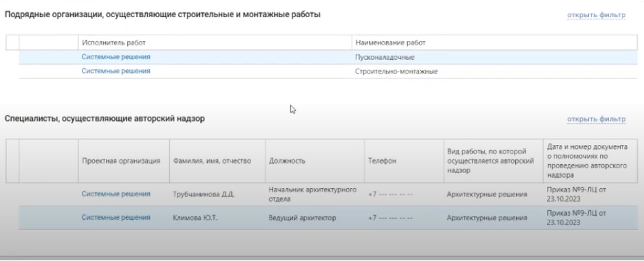Viewport: 644px width, 261px height.
Task: Select the name Трубчанинова Д.Д.
Action: click(x=204, y=194)
